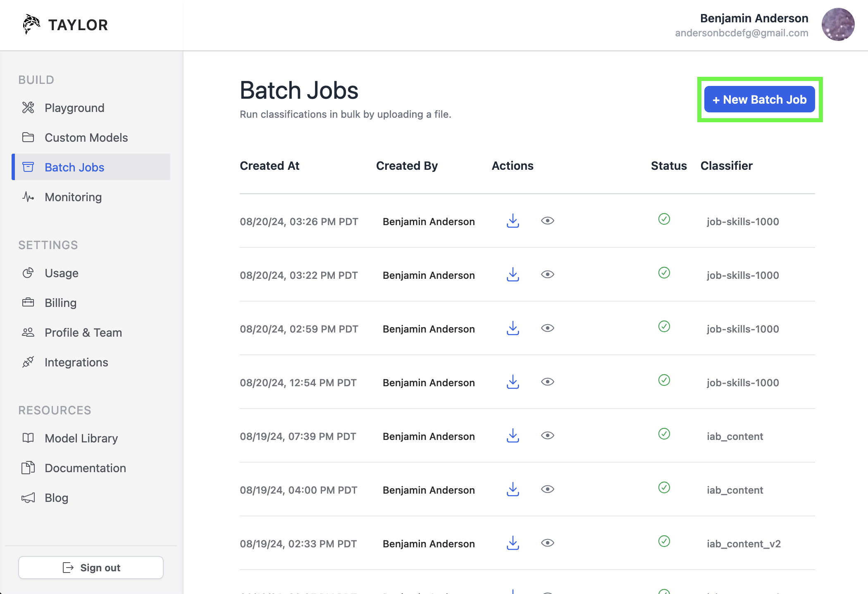Click the Sign out button

(x=91, y=567)
